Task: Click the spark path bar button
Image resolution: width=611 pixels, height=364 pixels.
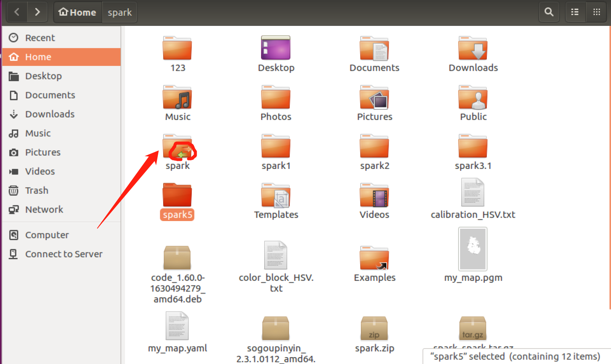Action: [x=120, y=12]
